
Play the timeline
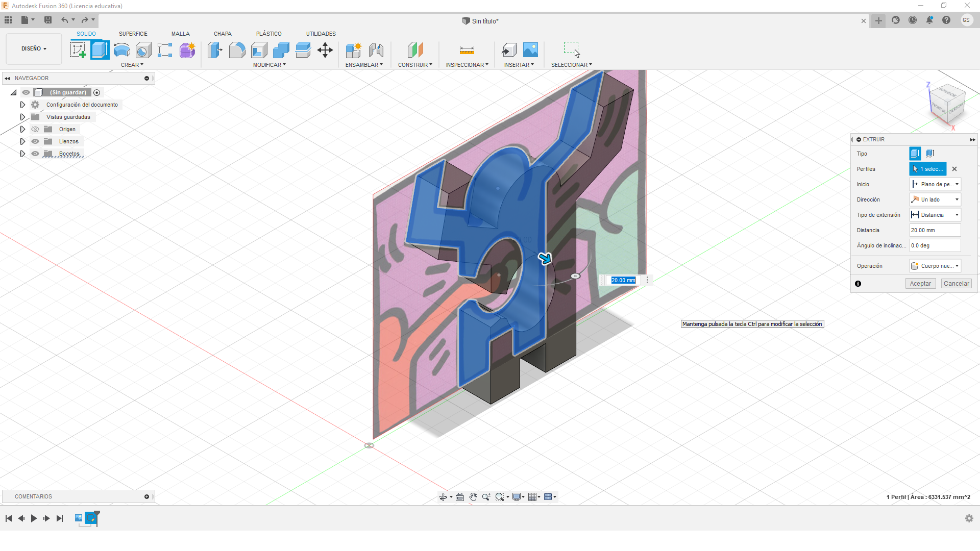pos(34,518)
